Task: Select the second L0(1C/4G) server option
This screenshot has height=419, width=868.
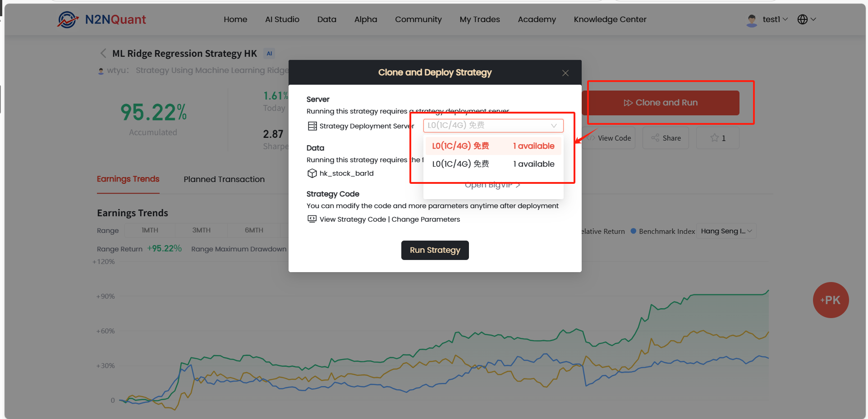Action: (493, 164)
